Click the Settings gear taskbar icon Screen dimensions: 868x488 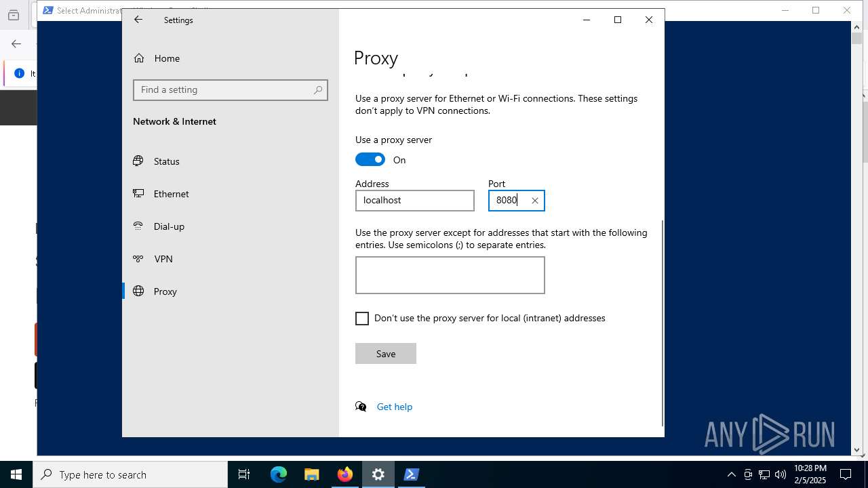pos(378,474)
